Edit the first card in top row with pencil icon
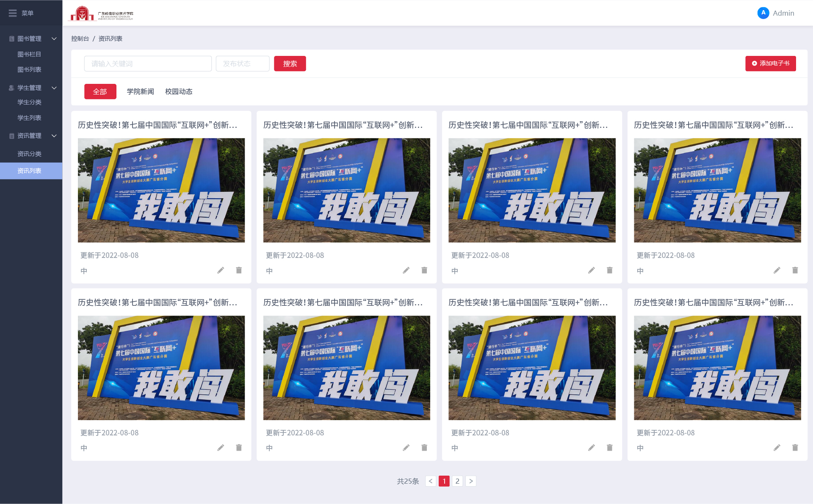The image size is (813, 504). tap(221, 270)
